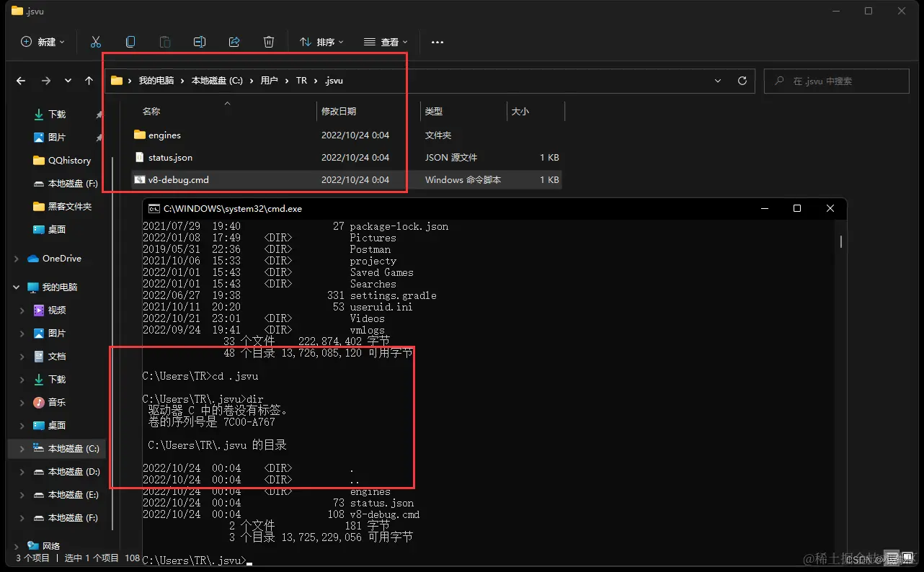The width and height of the screenshot is (924, 572).
Task: Select 音乐 under 我的电脑
Action: tap(56, 402)
